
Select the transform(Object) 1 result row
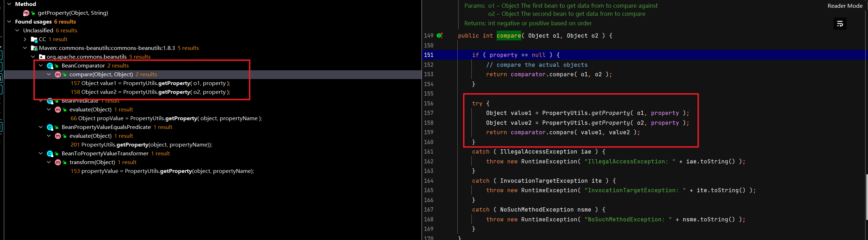tap(103, 162)
